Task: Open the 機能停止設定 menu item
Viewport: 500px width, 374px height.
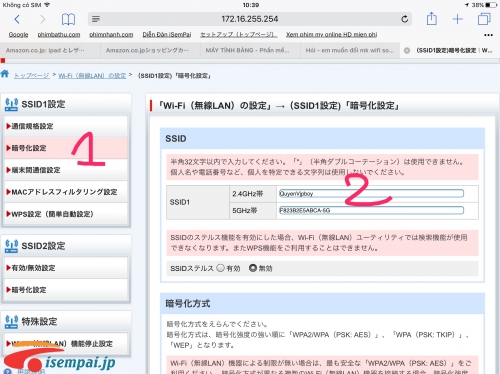Action: pyautogui.click(x=66, y=343)
